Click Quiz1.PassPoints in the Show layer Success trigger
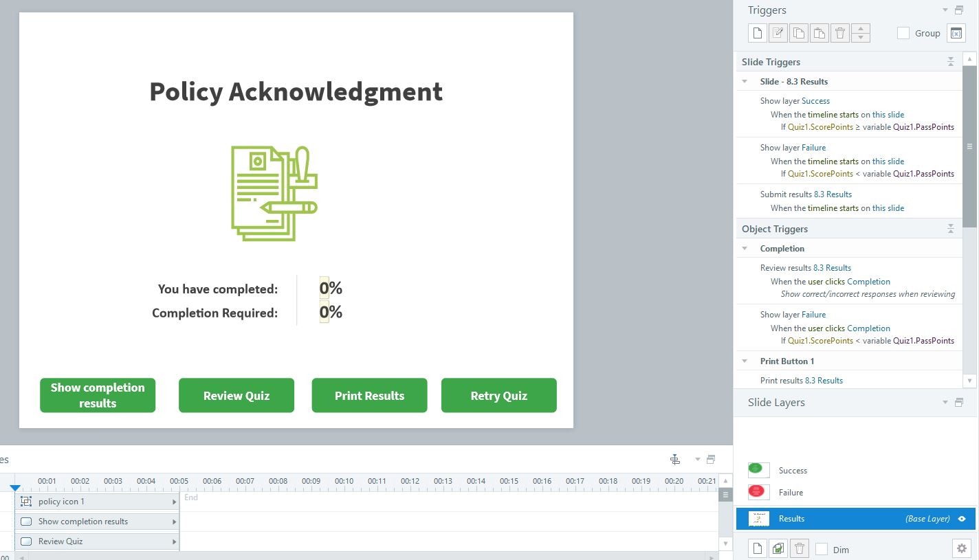The height and width of the screenshot is (560, 979). pyautogui.click(x=923, y=127)
